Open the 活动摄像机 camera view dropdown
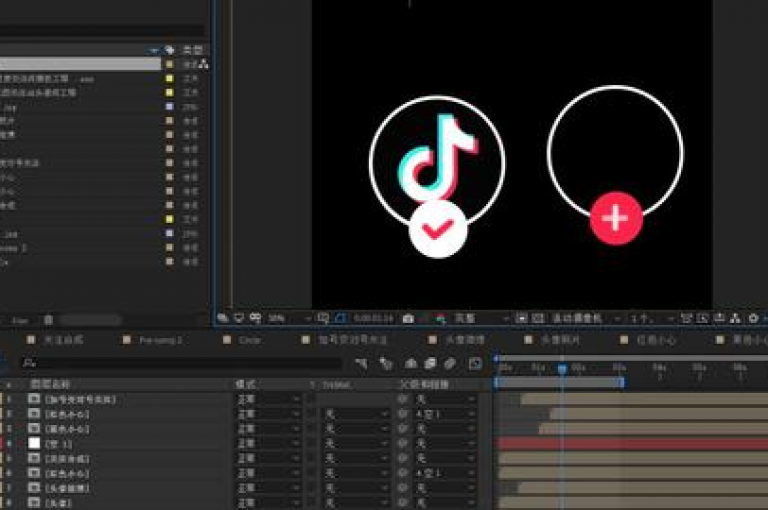768x510 pixels. (586, 318)
